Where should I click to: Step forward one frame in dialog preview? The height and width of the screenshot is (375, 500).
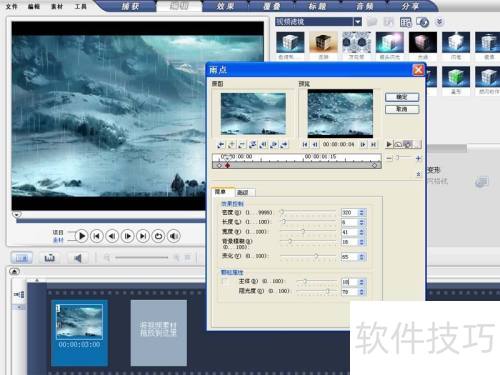[363, 144]
